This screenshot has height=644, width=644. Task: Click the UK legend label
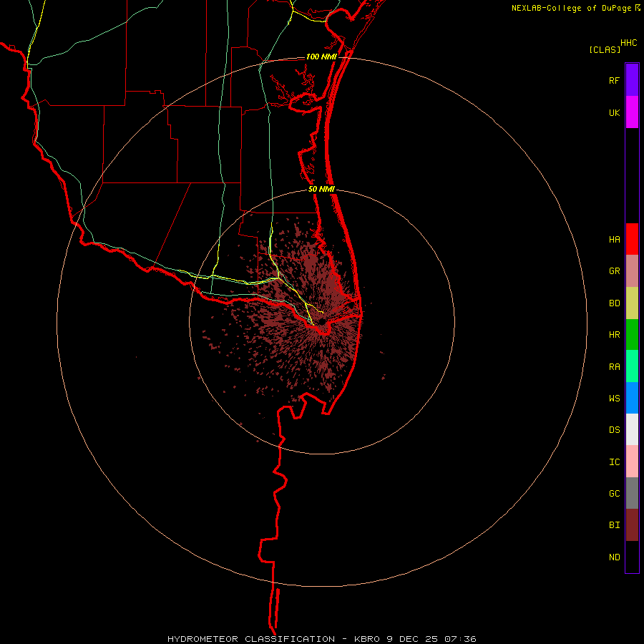[614, 112]
